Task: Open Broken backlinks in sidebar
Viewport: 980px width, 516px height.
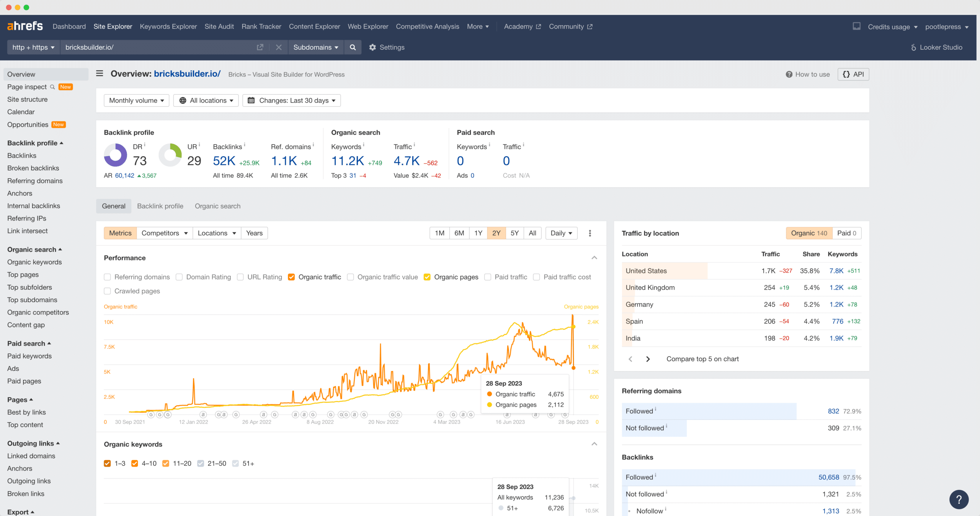Action: click(33, 168)
